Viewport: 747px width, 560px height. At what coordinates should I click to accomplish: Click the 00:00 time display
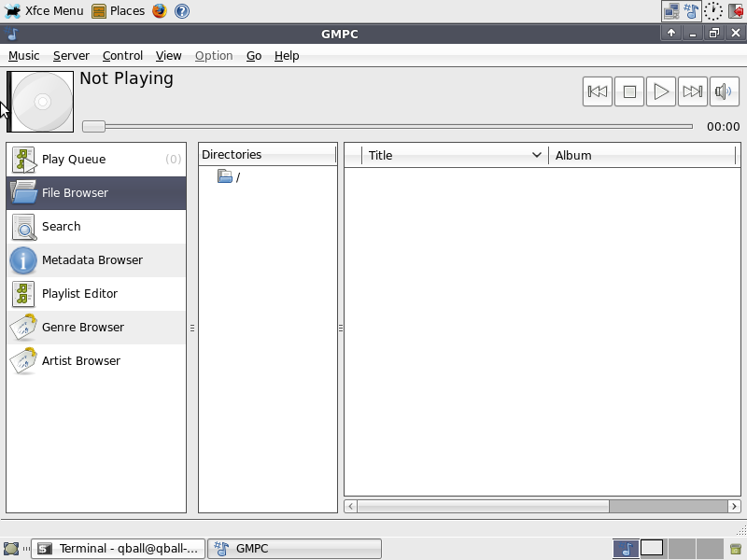[723, 127]
